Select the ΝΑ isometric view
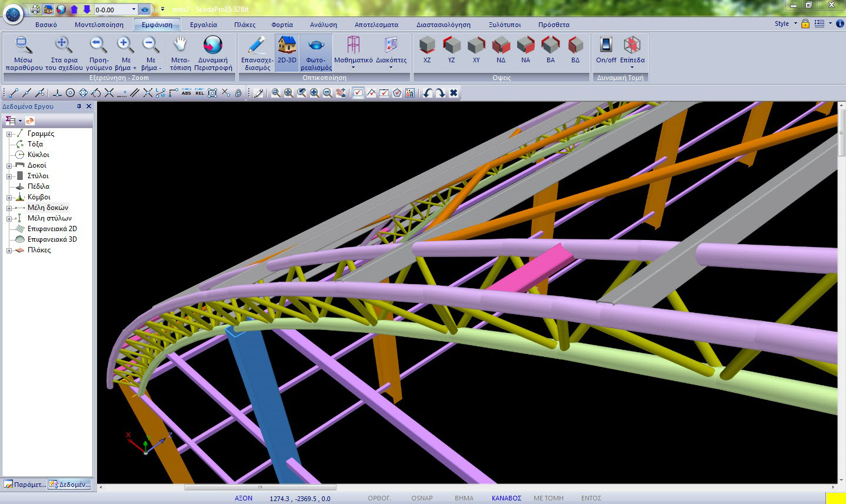This screenshot has height=504, width=846. 525,49
